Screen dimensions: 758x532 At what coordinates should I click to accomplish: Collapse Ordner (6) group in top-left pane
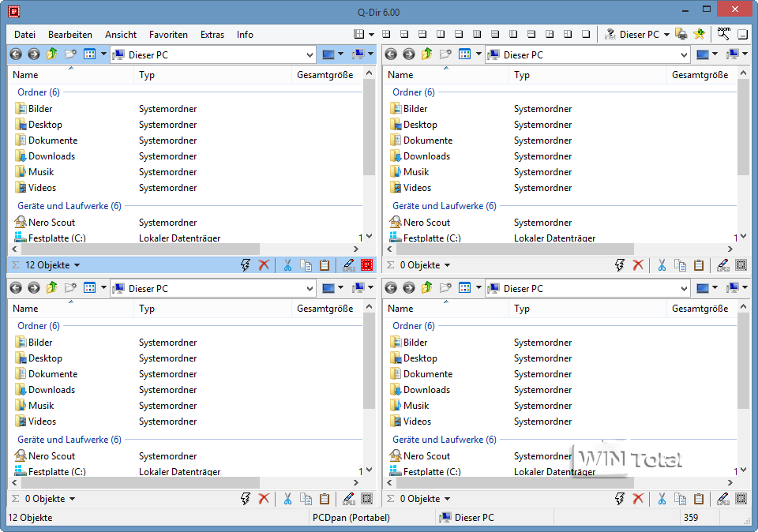[39, 92]
